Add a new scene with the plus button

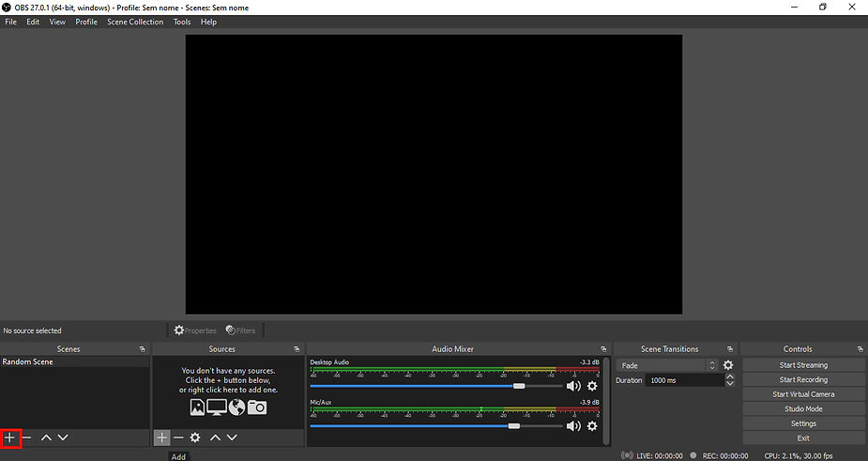pyautogui.click(x=9, y=438)
